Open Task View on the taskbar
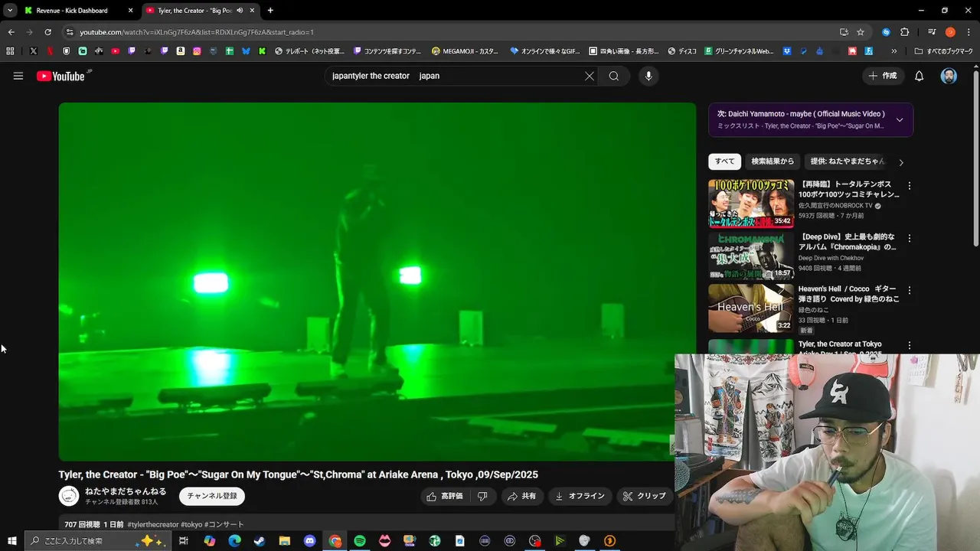Image resolution: width=980 pixels, height=551 pixels. 184,541
